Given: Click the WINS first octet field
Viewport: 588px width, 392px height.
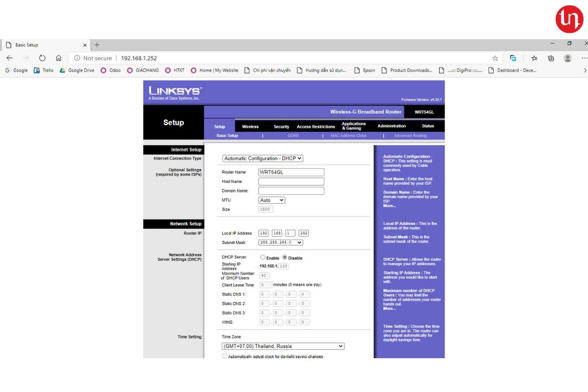Looking at the screenshot, I should pyautogui.click(x=265, y=322).
